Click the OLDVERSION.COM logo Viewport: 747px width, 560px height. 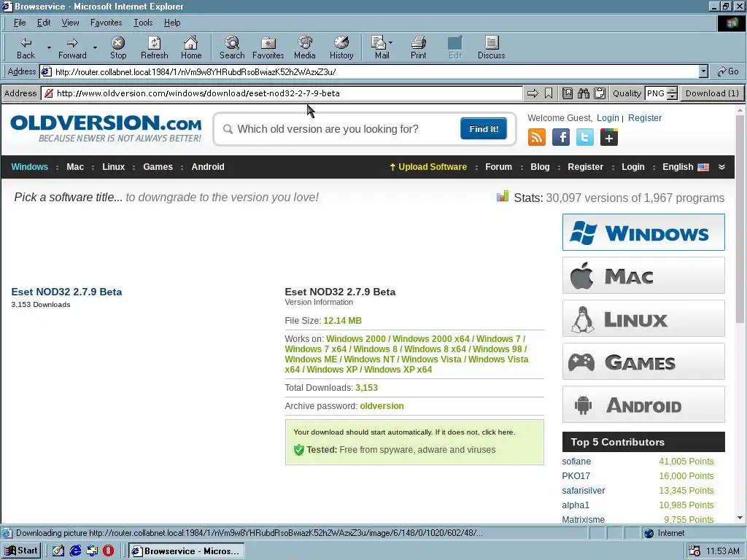(x=106, y=128)
